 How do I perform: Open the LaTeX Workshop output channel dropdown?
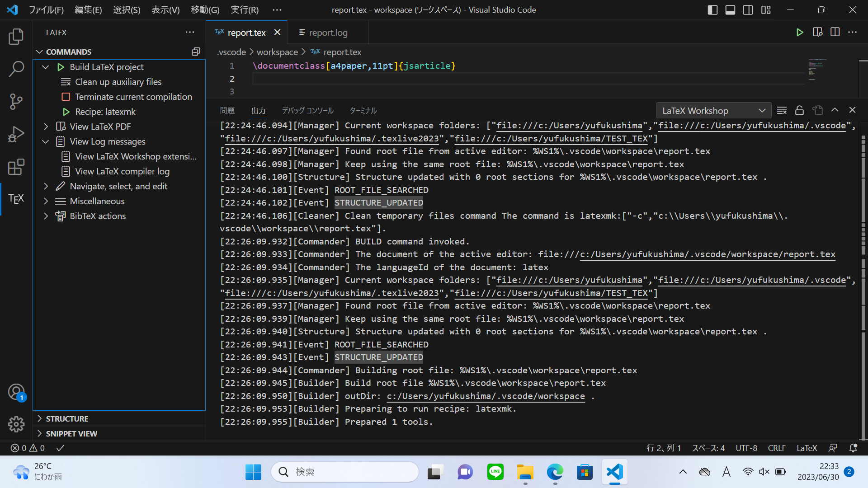[x=713, y=111]
